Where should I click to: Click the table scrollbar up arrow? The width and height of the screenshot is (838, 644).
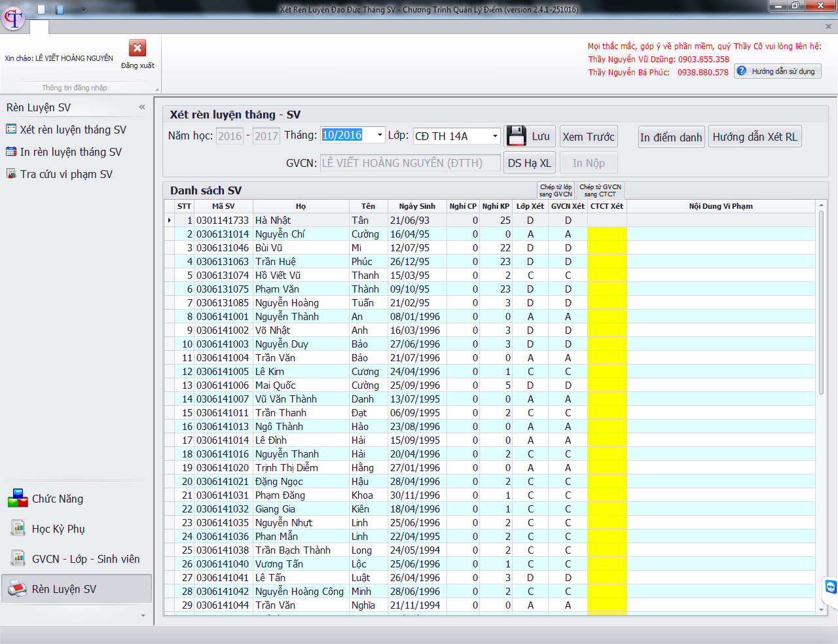pyautogui.click(x=822, y=206)
